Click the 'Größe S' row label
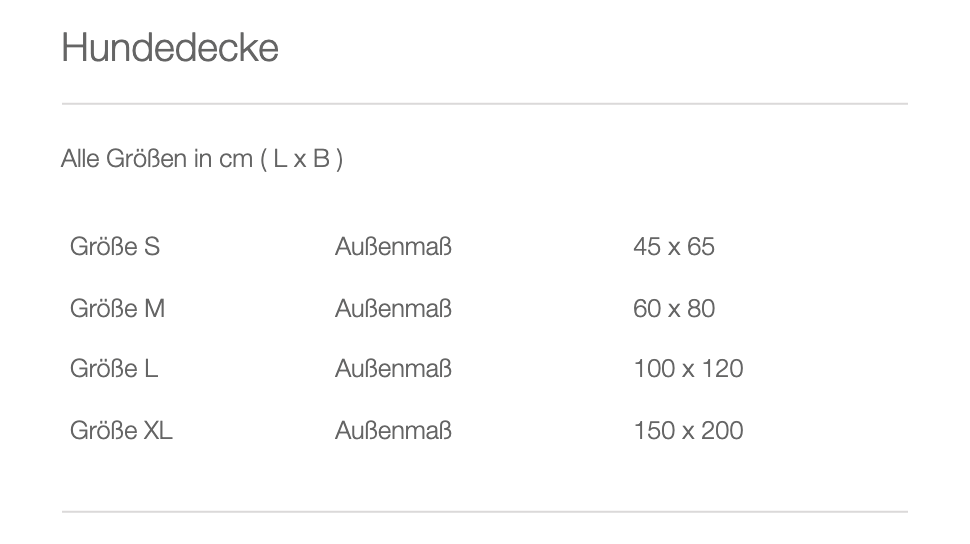Screen dimensions: 970x544 115,246
